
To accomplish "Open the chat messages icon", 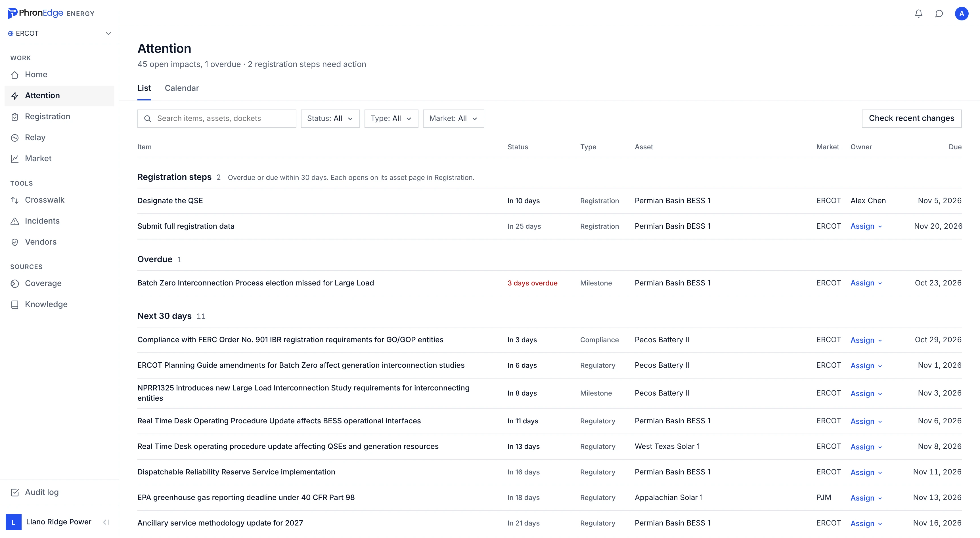I will [939, 14].
